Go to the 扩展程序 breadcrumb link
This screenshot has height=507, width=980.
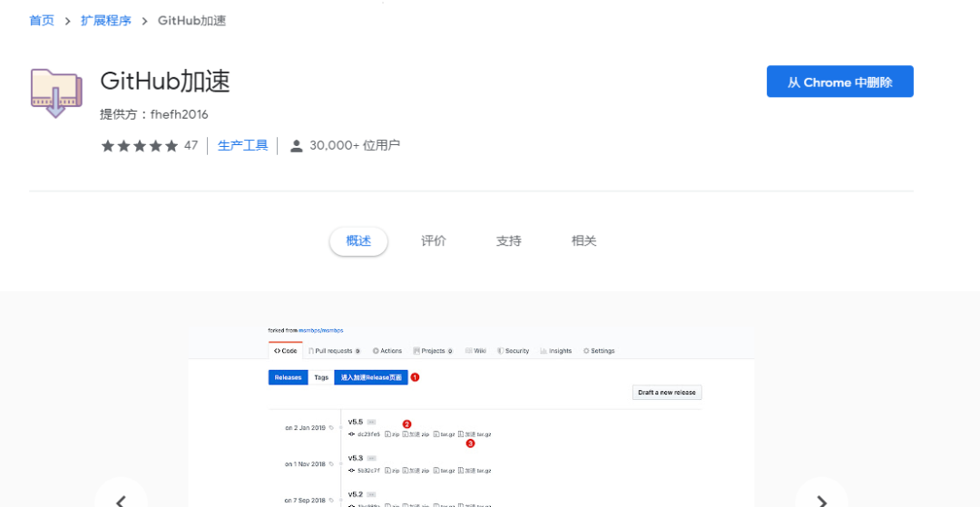coord(105,21)
